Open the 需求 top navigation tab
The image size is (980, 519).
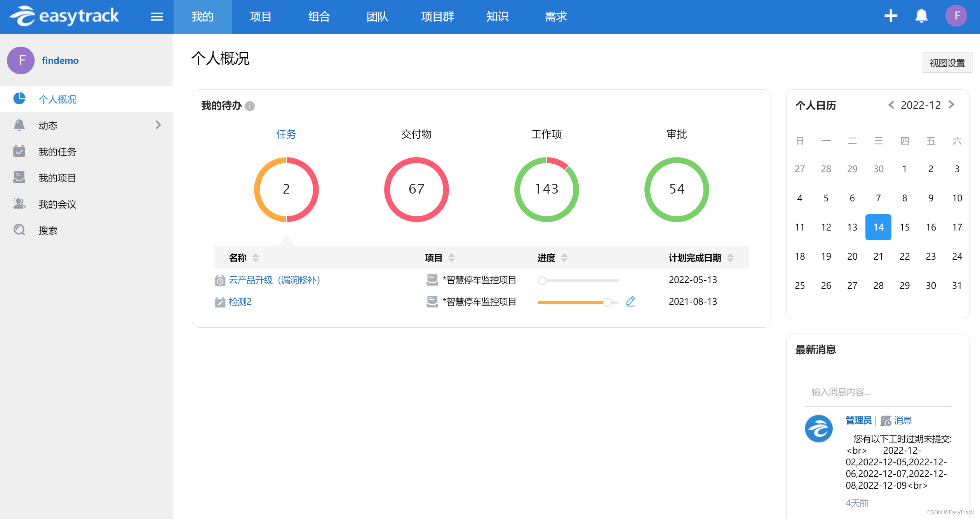pyautogui.click(x=556, y=17)
